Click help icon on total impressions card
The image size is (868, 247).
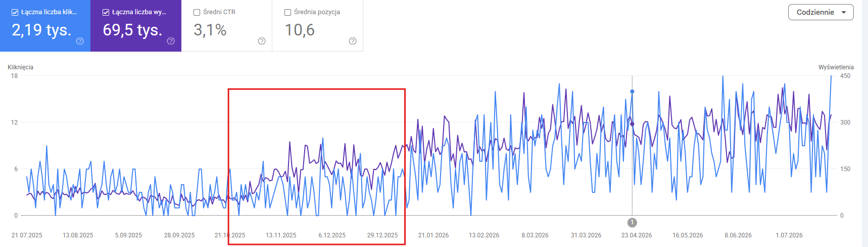click(x=171, y=41)
